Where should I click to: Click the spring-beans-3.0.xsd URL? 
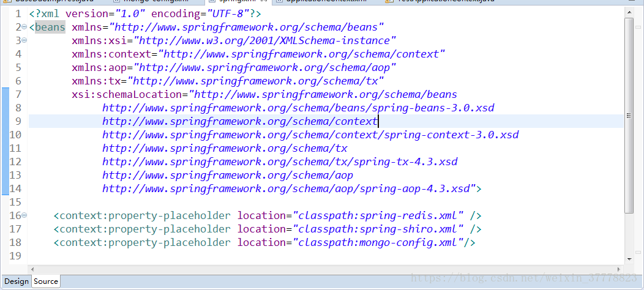[298, 108]
